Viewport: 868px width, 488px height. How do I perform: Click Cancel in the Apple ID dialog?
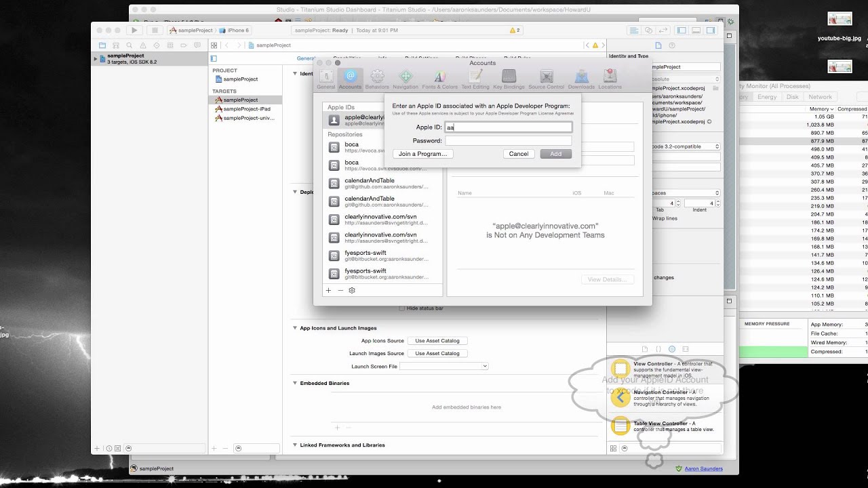click(519, 154)
